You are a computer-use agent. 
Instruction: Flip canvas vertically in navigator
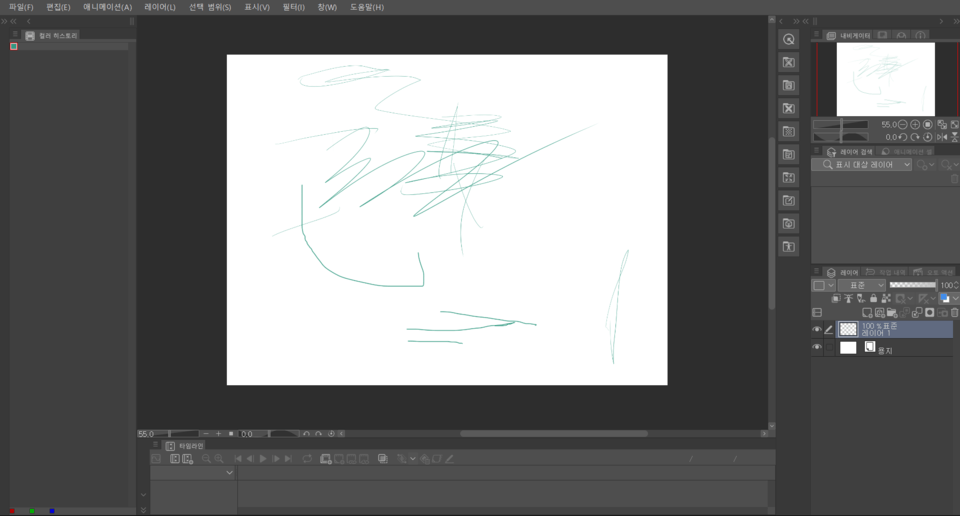(954, 137)
